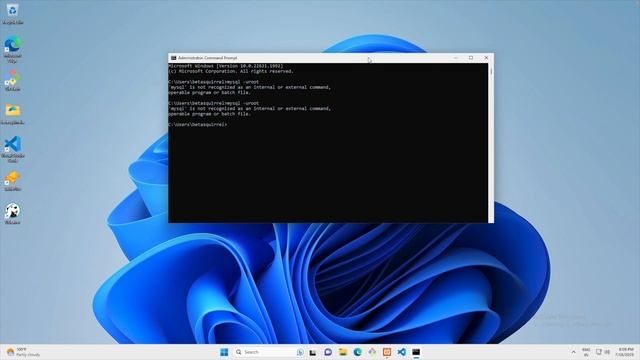Open the Windows Start menu
Viewport: 640px width, 360px height.
tap(224, 352)
